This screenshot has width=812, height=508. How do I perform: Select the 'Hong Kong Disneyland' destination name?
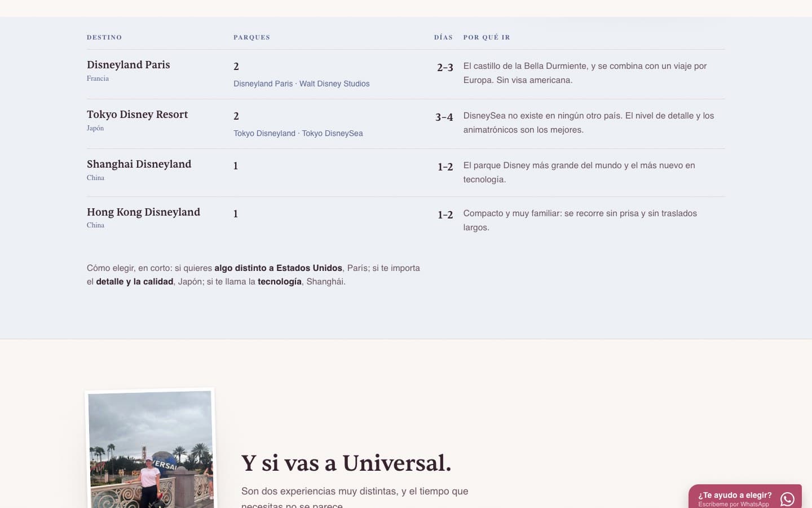[144, 212]
